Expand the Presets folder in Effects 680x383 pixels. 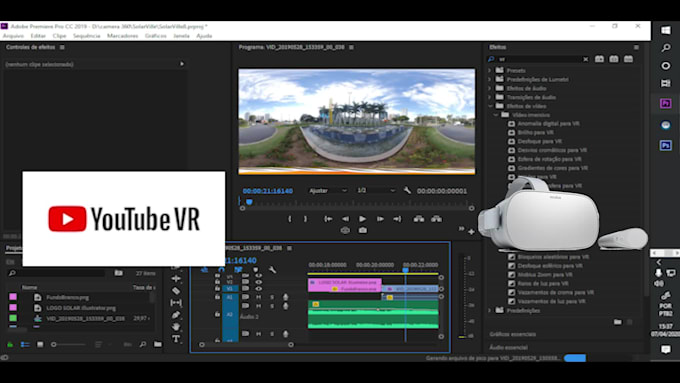(x=490, y=70)
